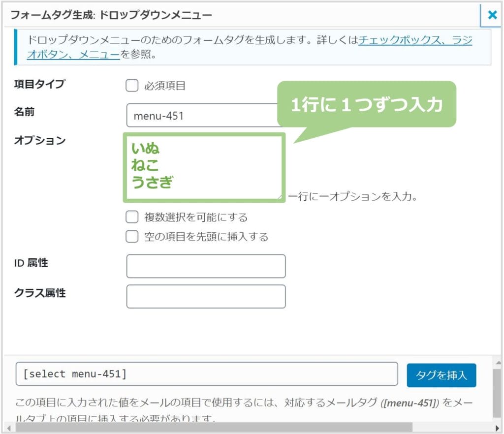
Task: Click the うさぎ line in options
Action: [153, 182]
